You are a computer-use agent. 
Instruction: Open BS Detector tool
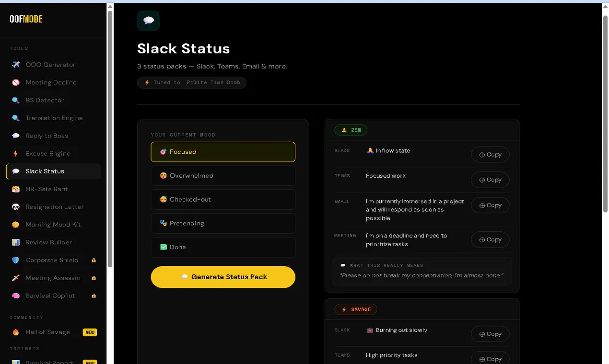[53, 100]
